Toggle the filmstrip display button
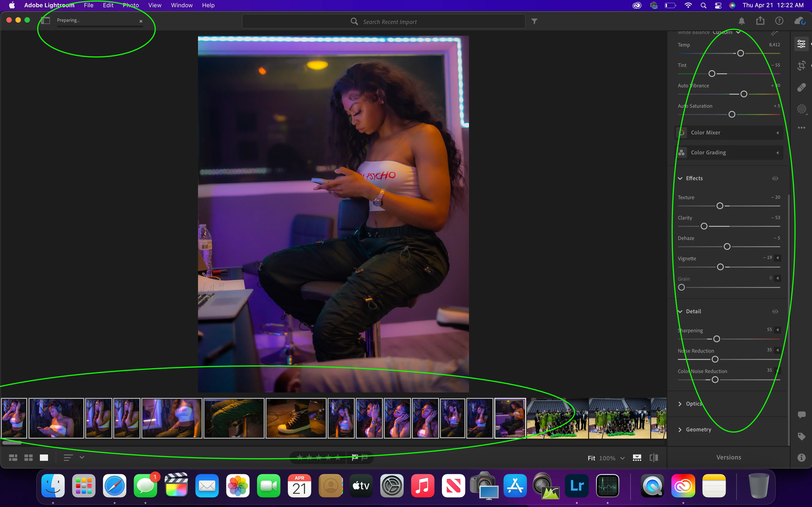This screenshot has height=507, width=812. coord(637,458)
